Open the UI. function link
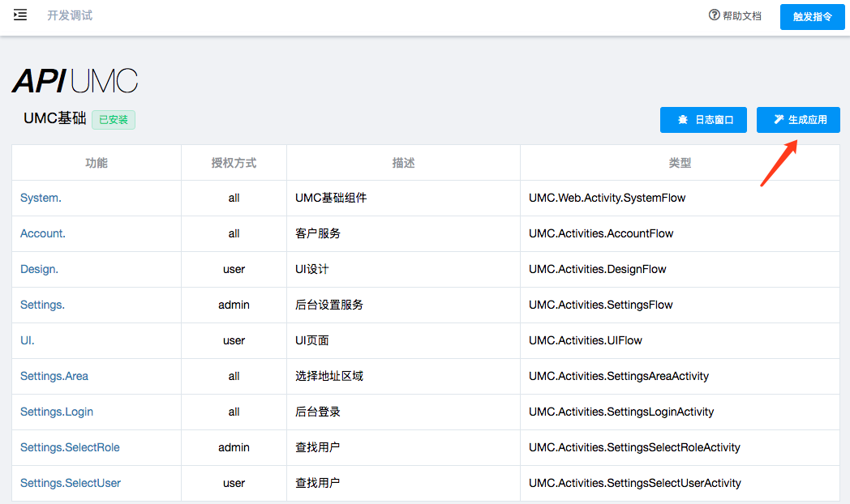Screen dimensions: 850x504 coord(28,340)
